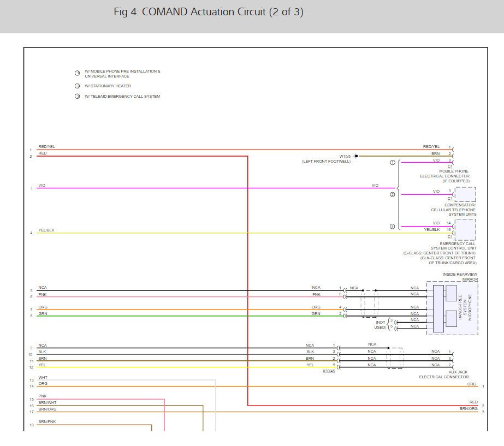The image size is (504, 446).
Task: Select '(LEFT FRONT FOOTWELL)' location text
Action: click(x=326, y=161)
